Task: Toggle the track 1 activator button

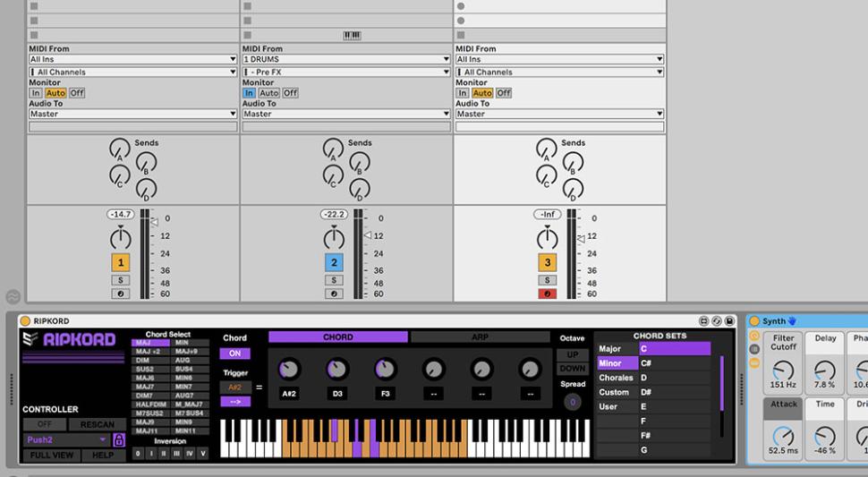Action: tap(120, 262)
